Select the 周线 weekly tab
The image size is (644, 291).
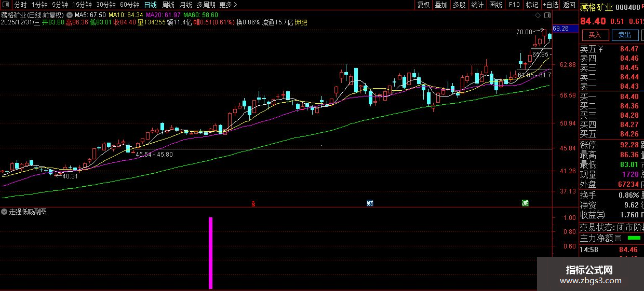[x=168, y=5]
